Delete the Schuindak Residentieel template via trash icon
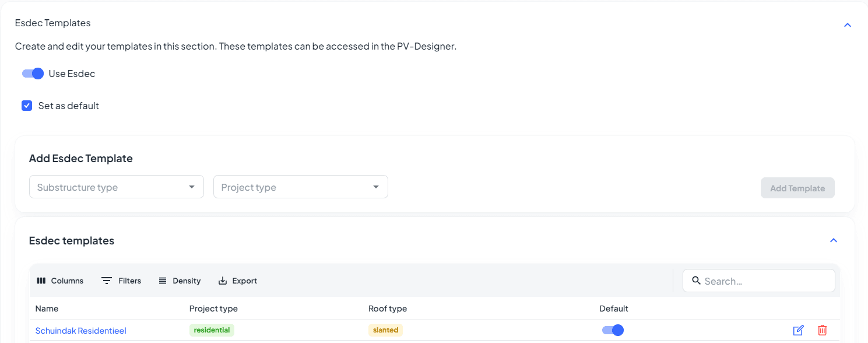Image resolution: width=868 pixels, height=343 pixels. pyautogui.click(x=822, y=330)
